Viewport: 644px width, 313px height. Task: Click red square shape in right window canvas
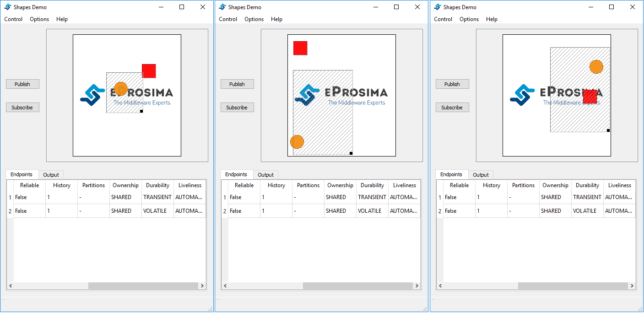[590, 97]
